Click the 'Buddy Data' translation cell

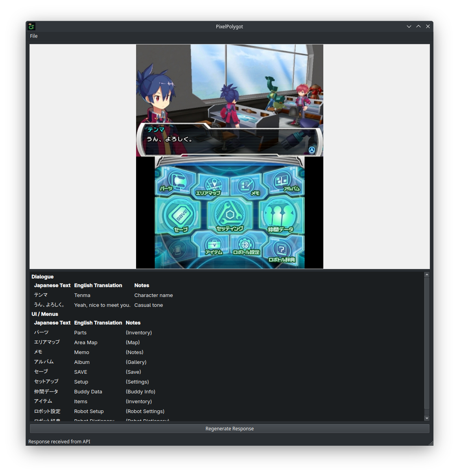tap(88, 392)
